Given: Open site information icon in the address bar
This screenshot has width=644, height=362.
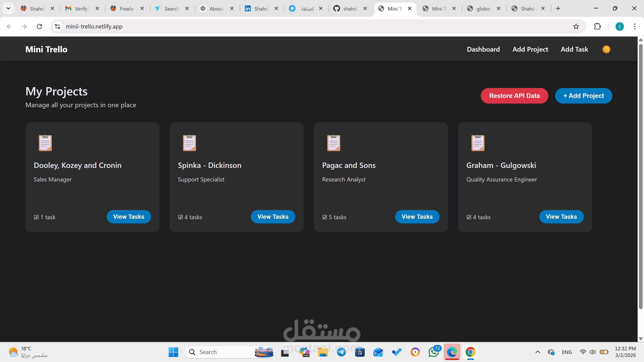Looking at the screenshot, I should point(57,26).
